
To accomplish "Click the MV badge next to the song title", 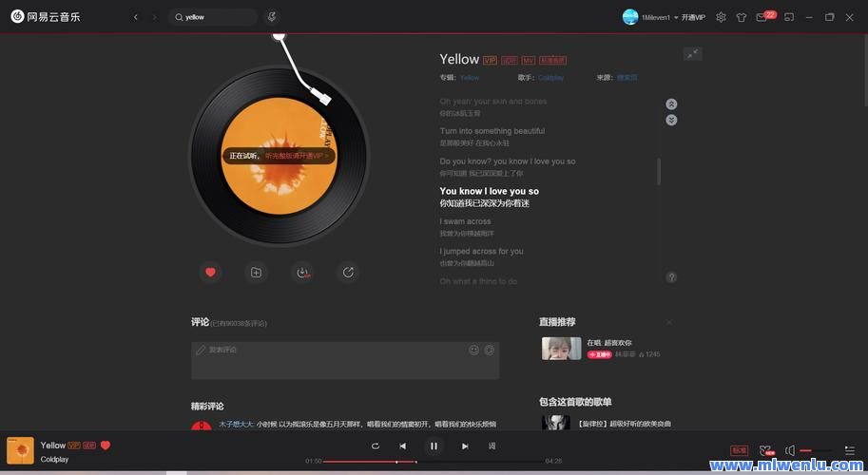I will 528,60.
